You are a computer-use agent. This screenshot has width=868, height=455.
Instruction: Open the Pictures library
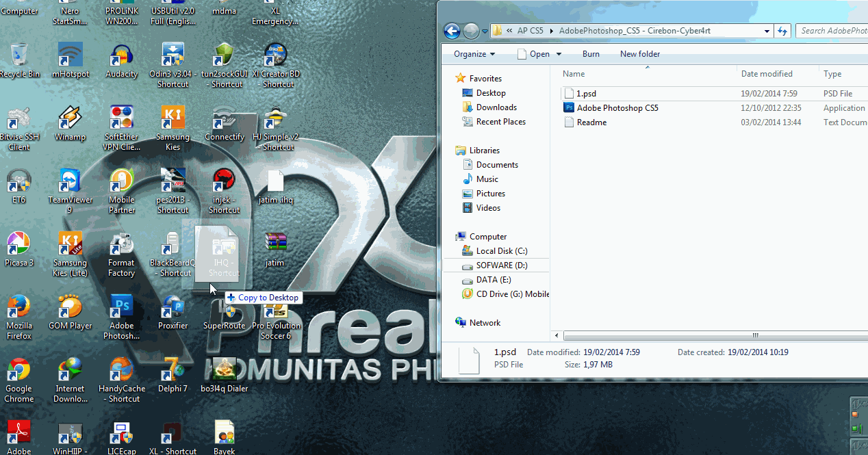pyautogui.click(x=491, y=194)
